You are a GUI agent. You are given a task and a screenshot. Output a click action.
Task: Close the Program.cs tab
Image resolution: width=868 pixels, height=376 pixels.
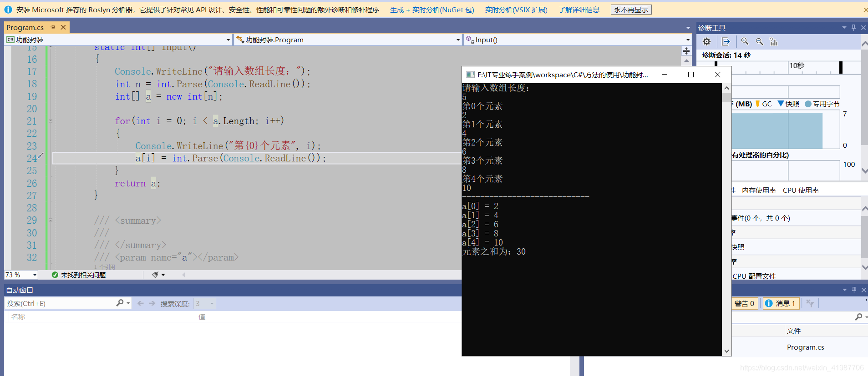tap(63, 27)
